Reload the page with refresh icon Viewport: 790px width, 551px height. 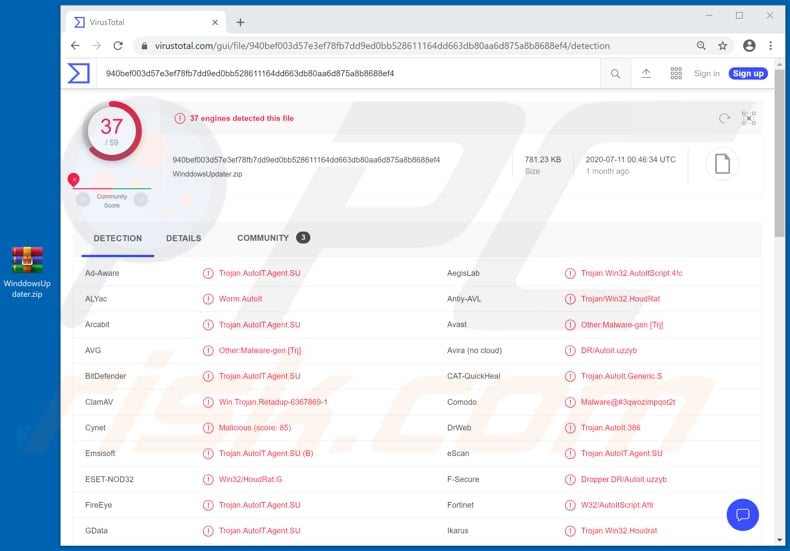pyautogui.click(x=118, y=46)
